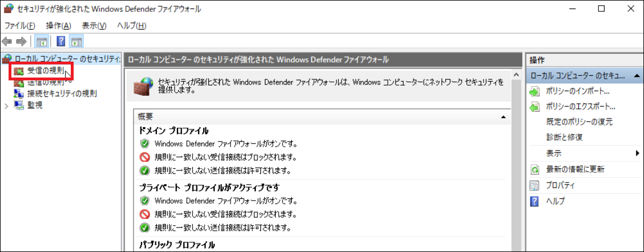Collapse the ローカル コンピューター actions header

pyautogui.click(x=635, y=76)
